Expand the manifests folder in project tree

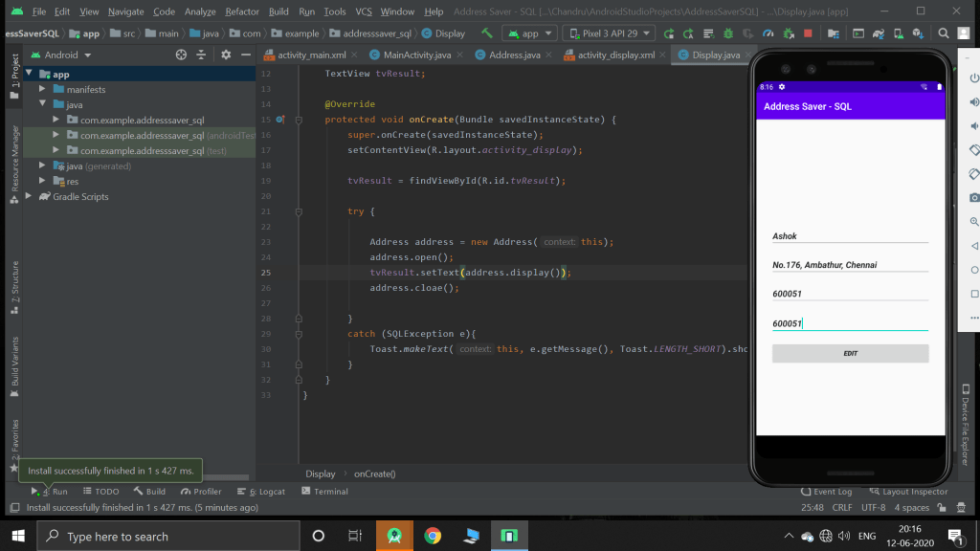click(43, 90)
